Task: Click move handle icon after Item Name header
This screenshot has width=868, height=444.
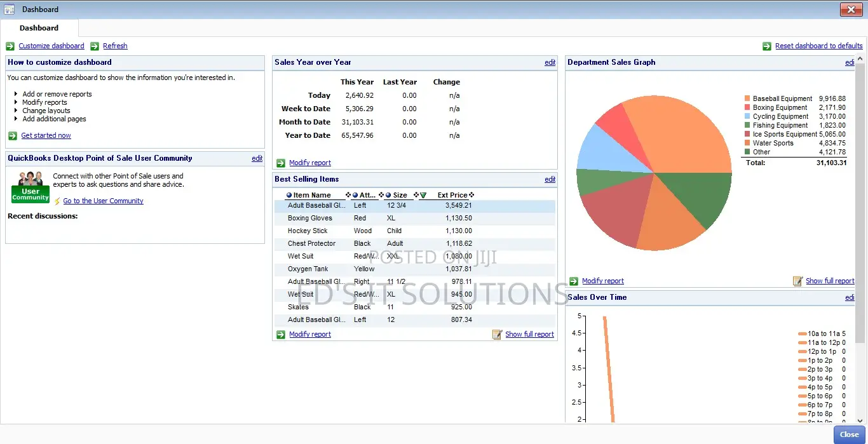Action: point(348,195)
